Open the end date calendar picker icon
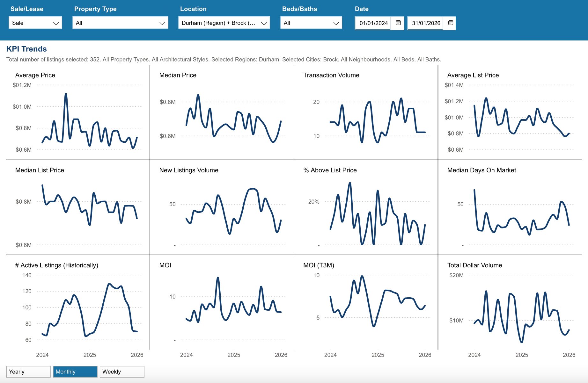Image resolution: width=588 pixels, height=383 pixels. tap(450, 23)
